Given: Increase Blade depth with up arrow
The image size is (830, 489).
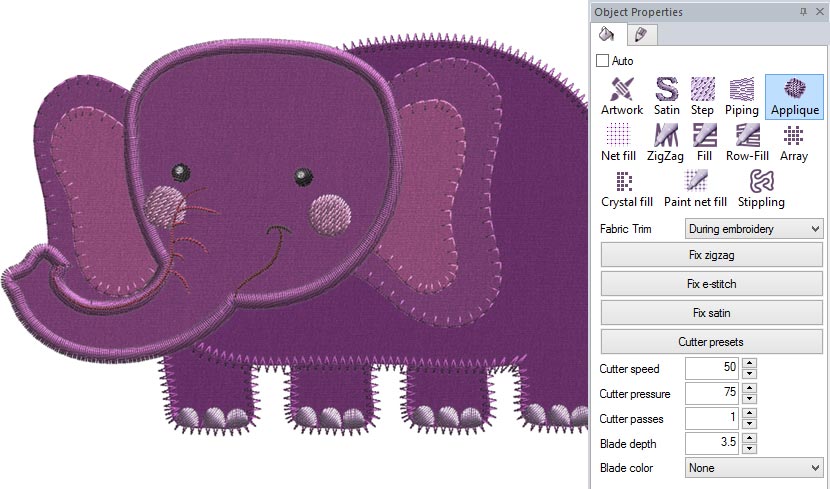Looking at the screenshot, I should (x=749, y=438).
